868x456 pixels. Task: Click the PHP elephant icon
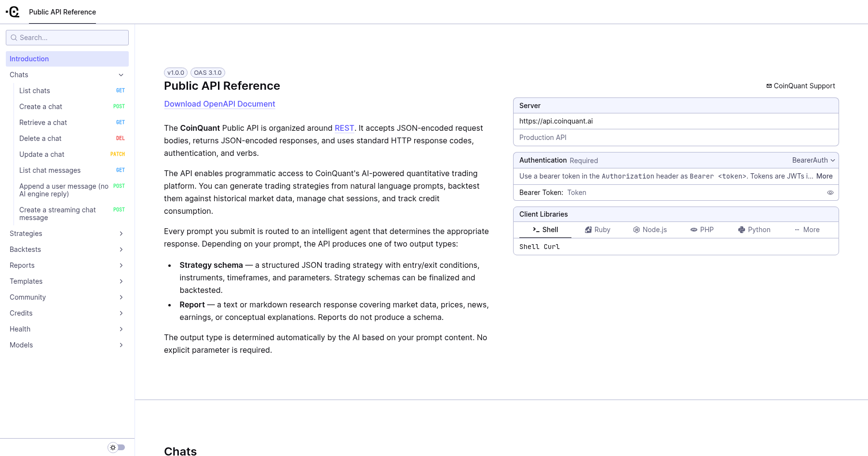(x=694, y=230)
